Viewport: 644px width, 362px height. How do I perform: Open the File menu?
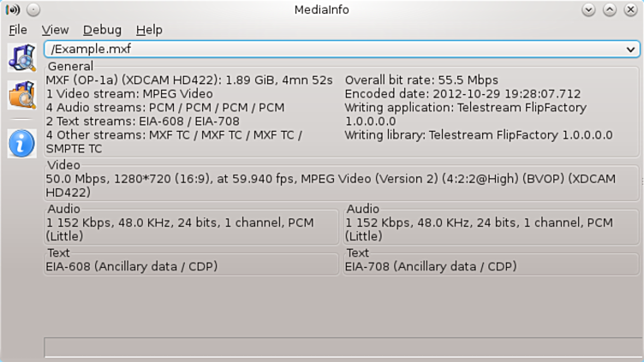(x=18, y=30)
